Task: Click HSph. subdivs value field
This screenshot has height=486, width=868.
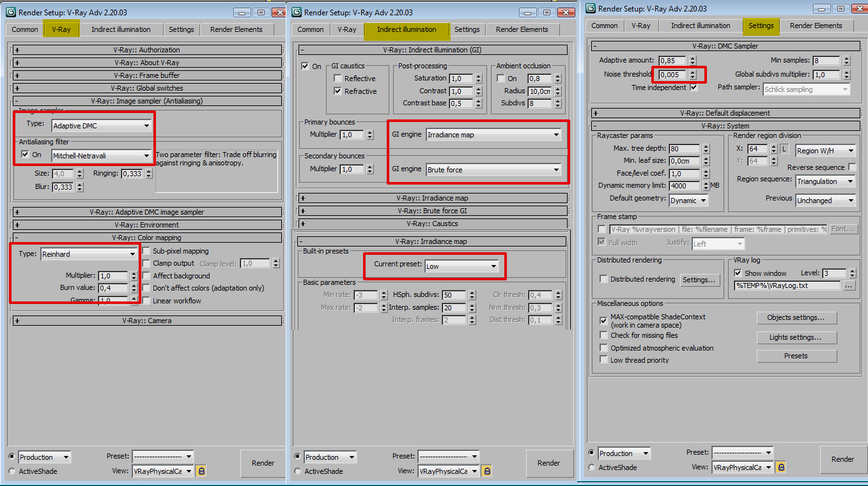Action: 454,295
